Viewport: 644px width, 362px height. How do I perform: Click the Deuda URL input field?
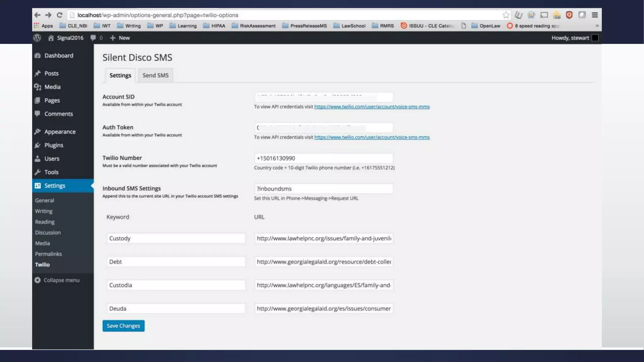click(x=323, y=309)
